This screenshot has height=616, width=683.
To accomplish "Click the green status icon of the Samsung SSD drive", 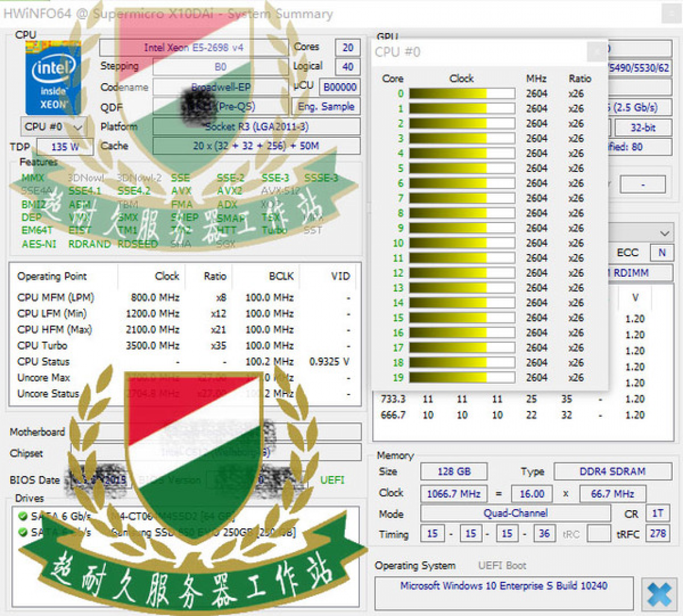I will (23, 532).
